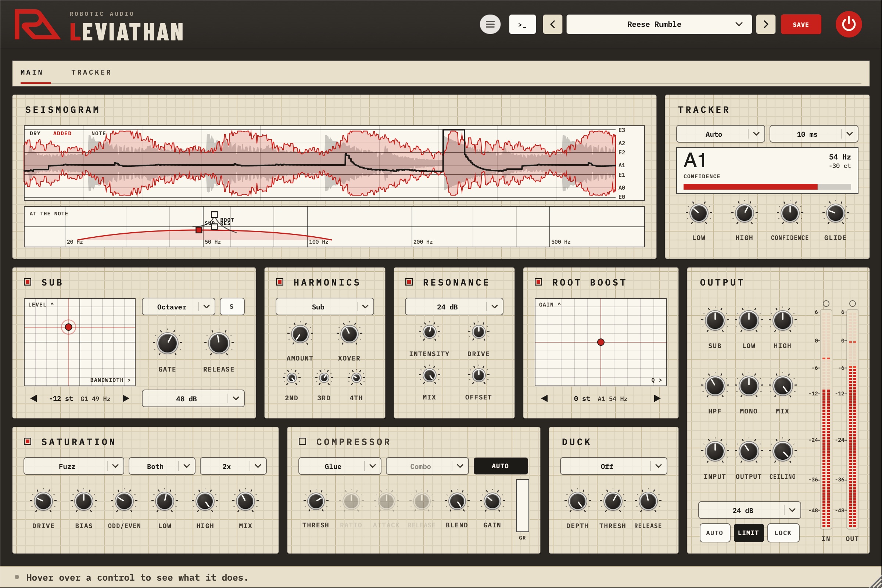Toggle the output LOCK button

point(783,533)
